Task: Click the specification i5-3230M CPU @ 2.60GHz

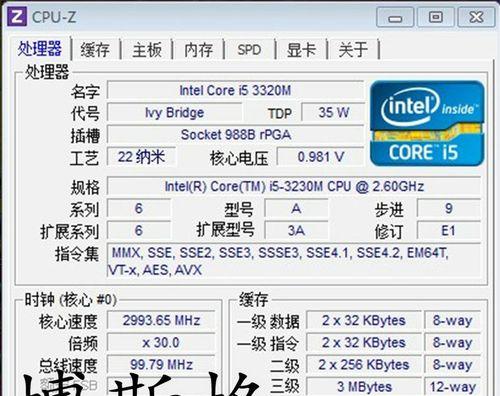Action: coord(294,186)
